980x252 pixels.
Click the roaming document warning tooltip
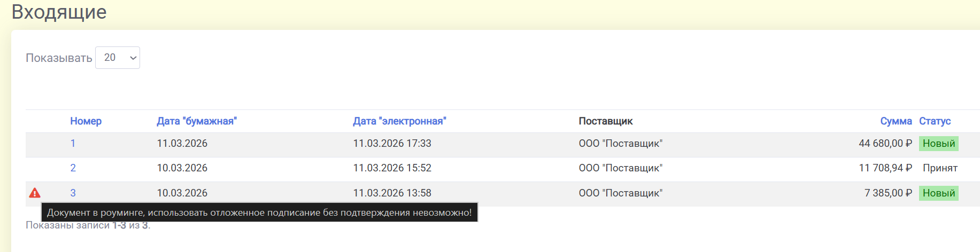pos(259,212)
